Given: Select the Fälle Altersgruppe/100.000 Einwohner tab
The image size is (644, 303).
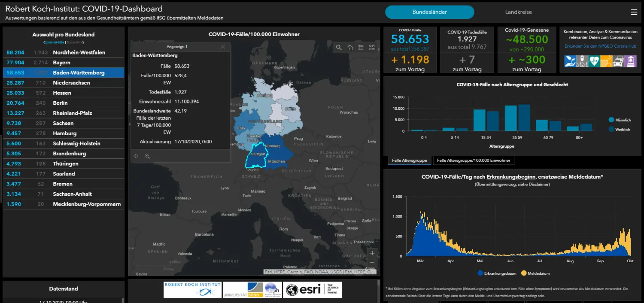Looking at the screenshot, I should coord(474,161).
